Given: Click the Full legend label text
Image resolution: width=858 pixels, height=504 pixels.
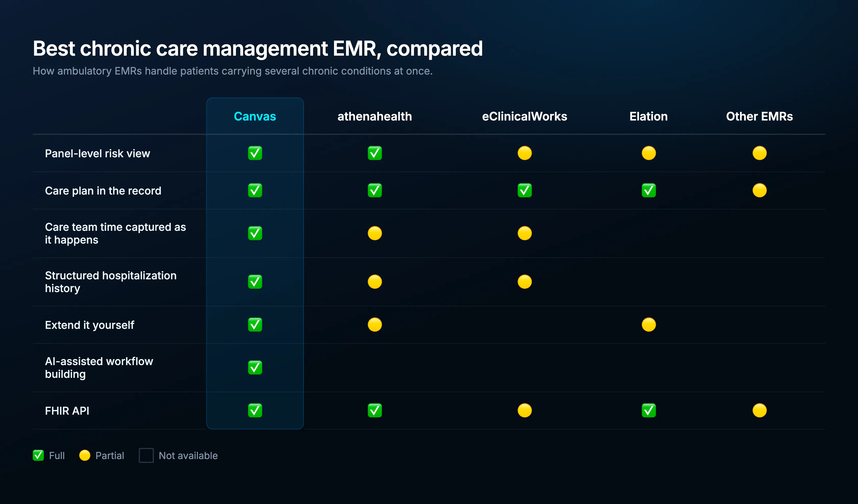Looking at the screenshot, I should pyautogui.click(x=57, y=456).
